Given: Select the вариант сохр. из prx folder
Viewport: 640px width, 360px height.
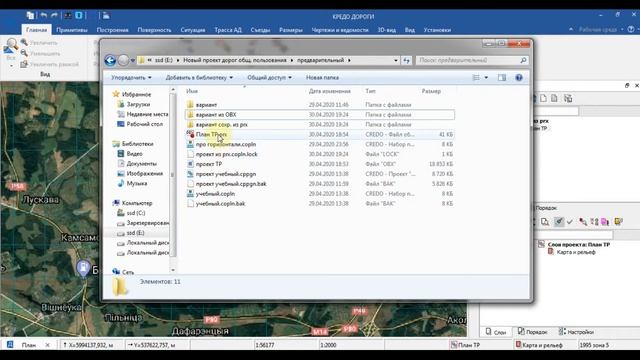Looking at the screenshot, I should 320,124.
